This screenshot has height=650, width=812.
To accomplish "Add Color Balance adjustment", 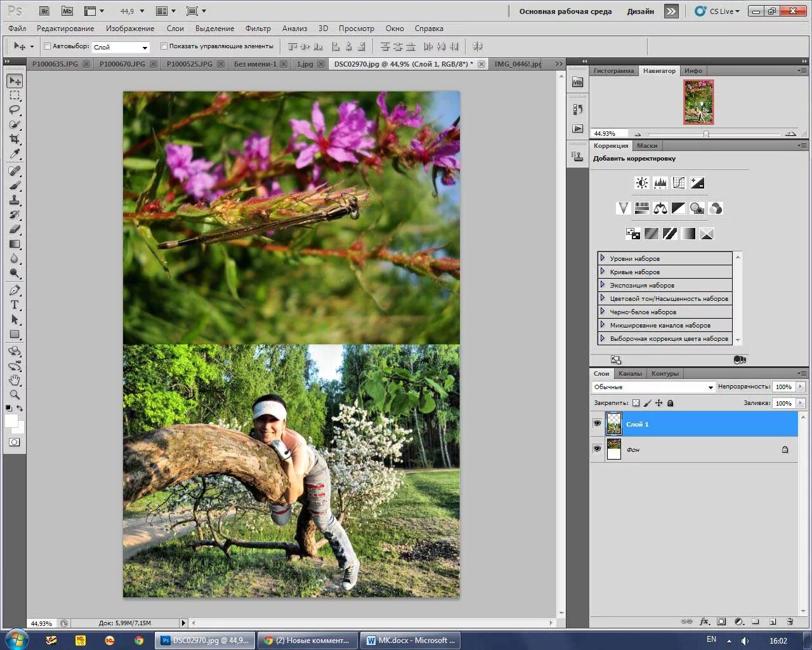I will [x=660, y=208].
